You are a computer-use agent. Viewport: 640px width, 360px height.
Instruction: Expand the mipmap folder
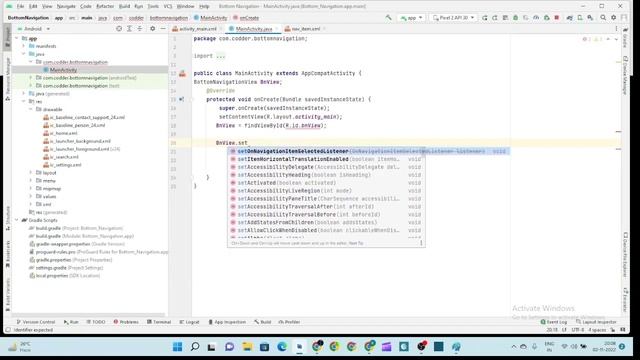[31, 189]
